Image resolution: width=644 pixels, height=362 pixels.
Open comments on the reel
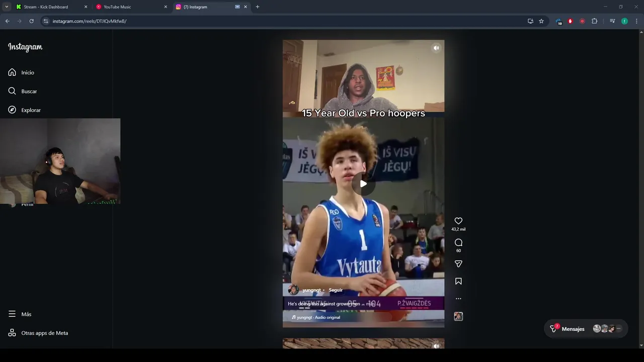tap(458, 242)
